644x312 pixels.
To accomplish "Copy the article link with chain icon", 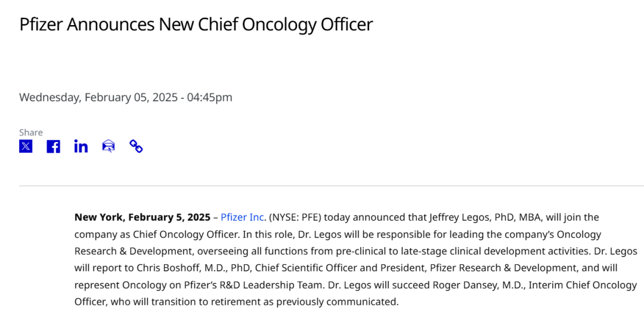I will [136, 146].
